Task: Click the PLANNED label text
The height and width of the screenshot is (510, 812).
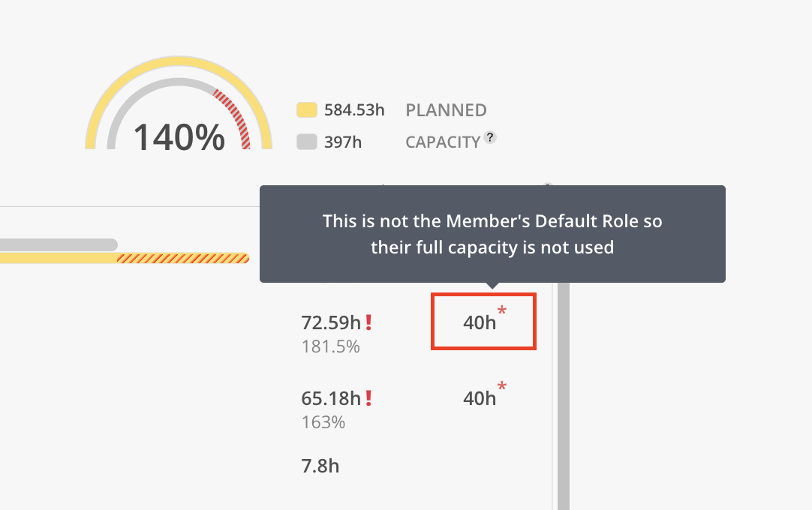Action: point(446,110)
